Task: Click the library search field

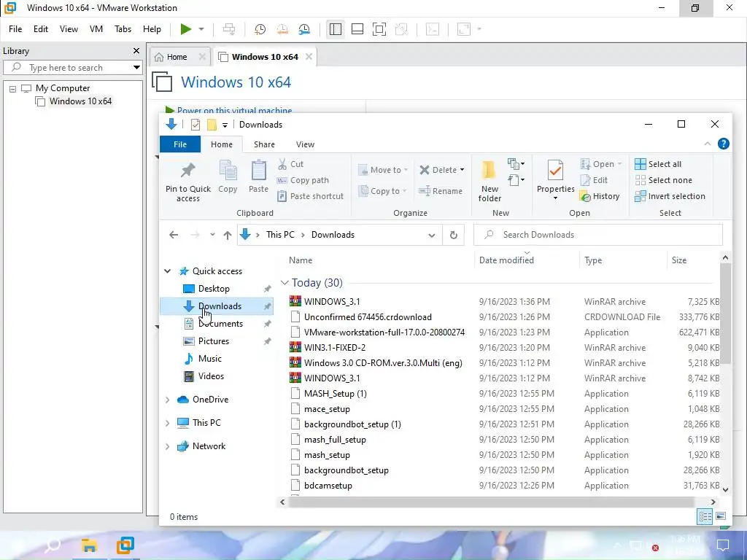Action: (71, 68)
